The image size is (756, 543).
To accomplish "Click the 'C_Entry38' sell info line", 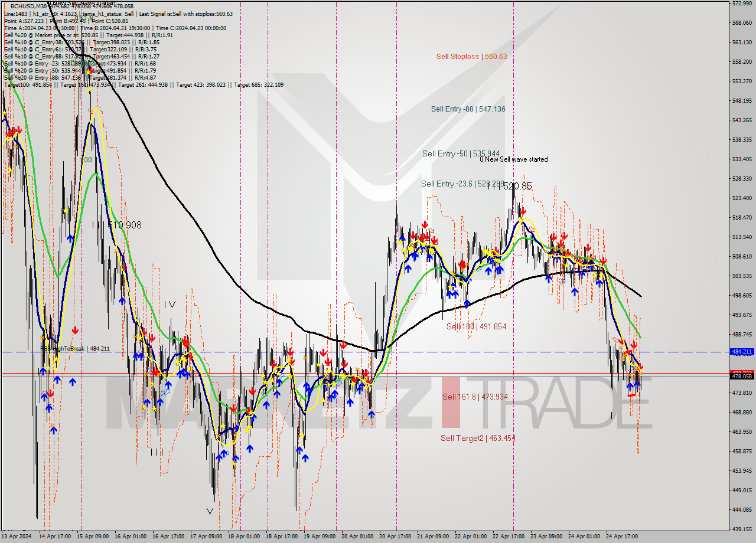I will 82,42.
